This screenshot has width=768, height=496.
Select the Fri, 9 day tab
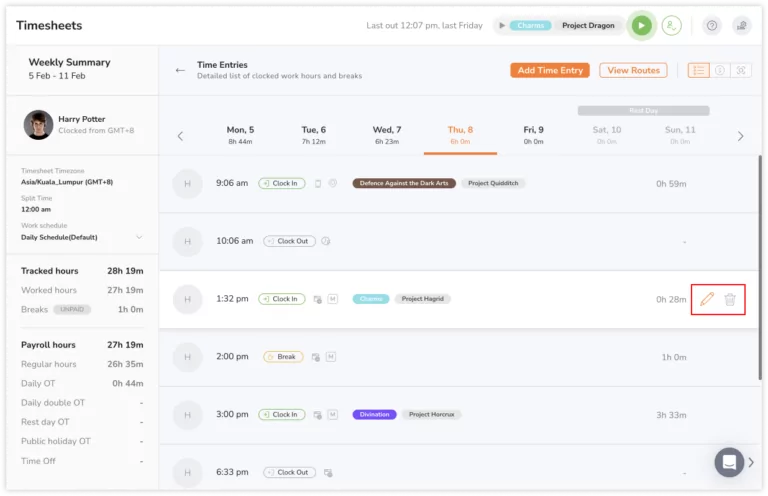coord(533,135)
